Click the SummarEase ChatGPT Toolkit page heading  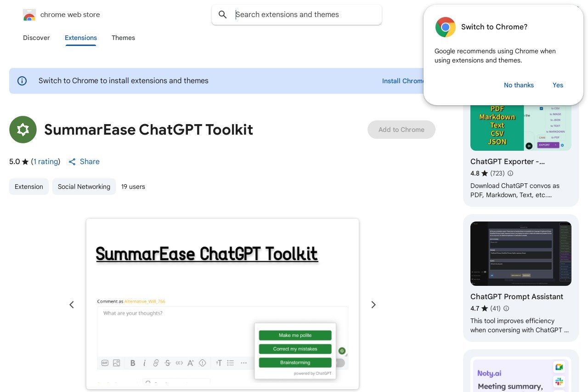(148, 130)
